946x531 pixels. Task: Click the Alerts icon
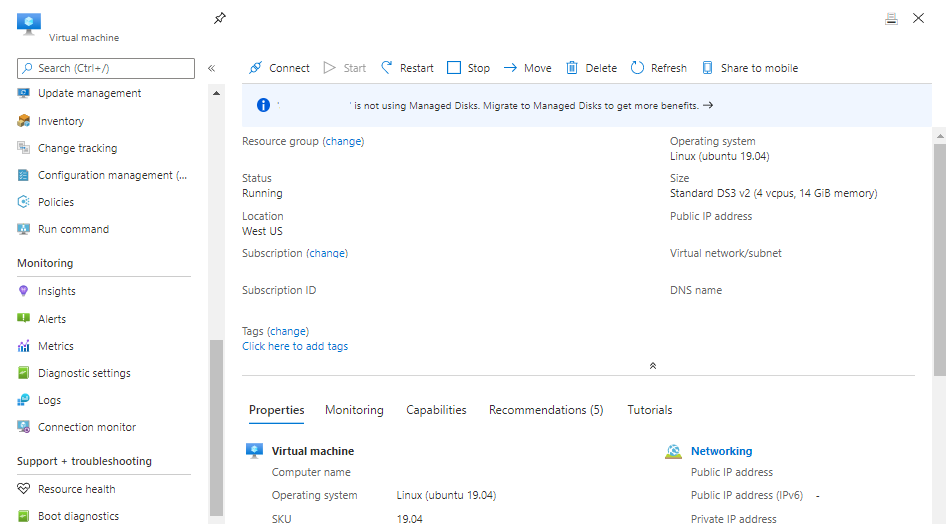coord(24,319)
